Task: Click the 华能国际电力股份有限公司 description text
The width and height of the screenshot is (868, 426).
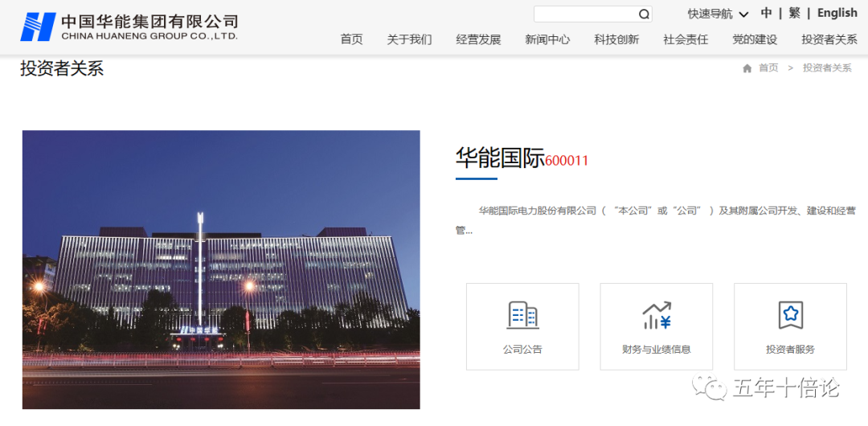Action: pyautogui.click(x=656, y=220)
